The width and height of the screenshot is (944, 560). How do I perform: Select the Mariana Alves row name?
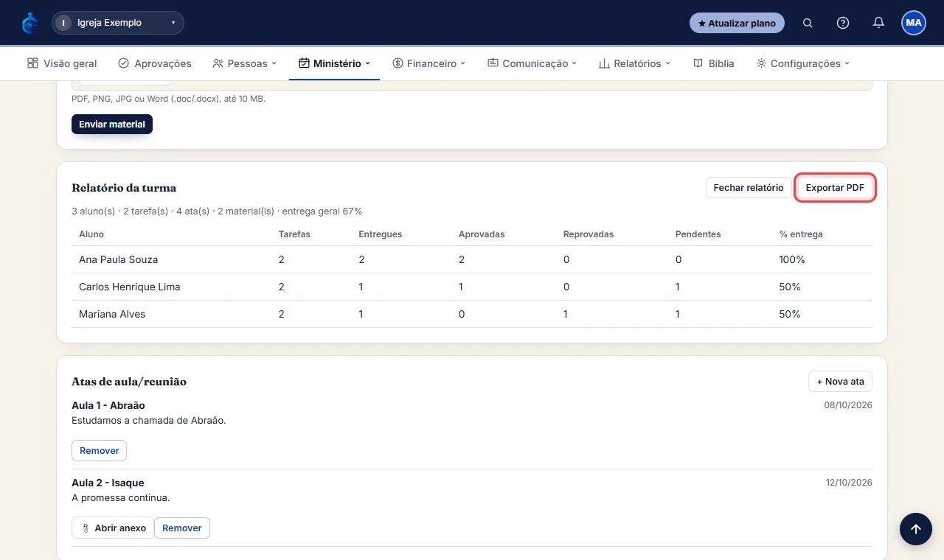[x=112, y=314]
